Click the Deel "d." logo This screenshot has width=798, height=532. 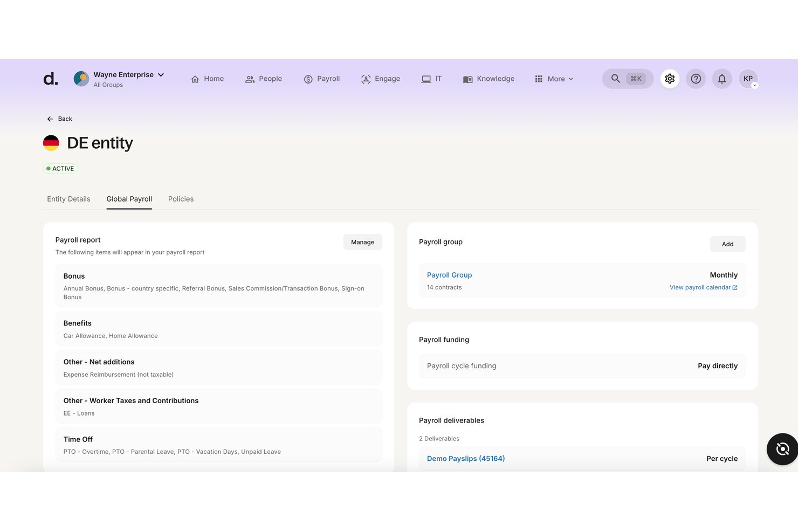click(51, 79)
